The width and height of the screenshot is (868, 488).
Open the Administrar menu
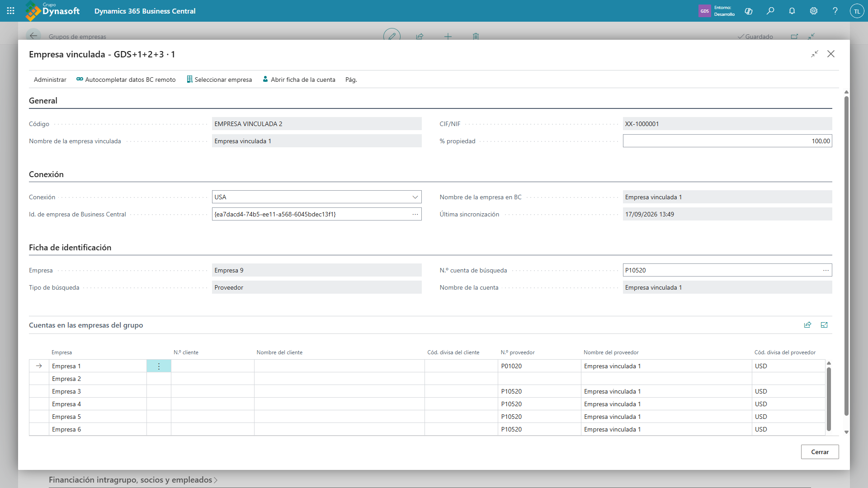(50, 80)
